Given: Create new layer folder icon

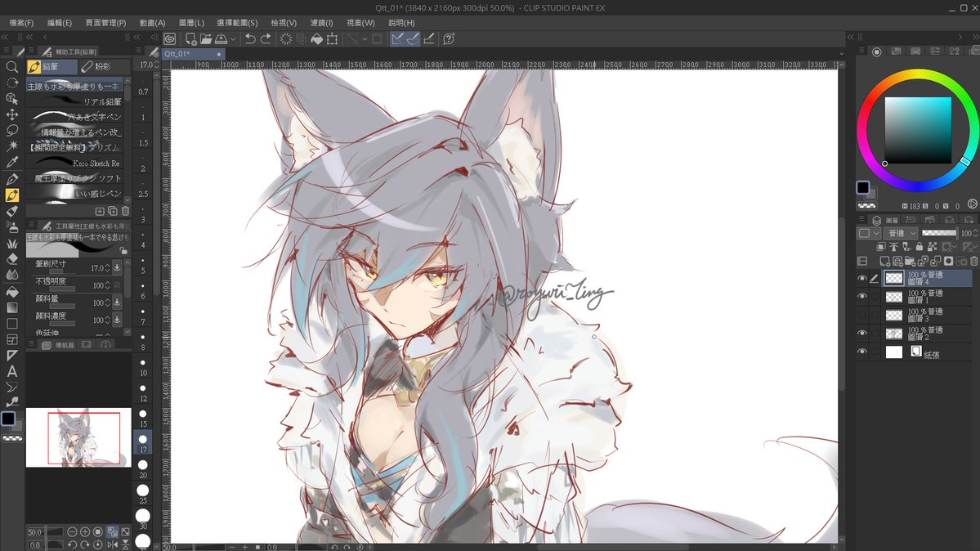Looking at the screenshot, I should (910, 261).
